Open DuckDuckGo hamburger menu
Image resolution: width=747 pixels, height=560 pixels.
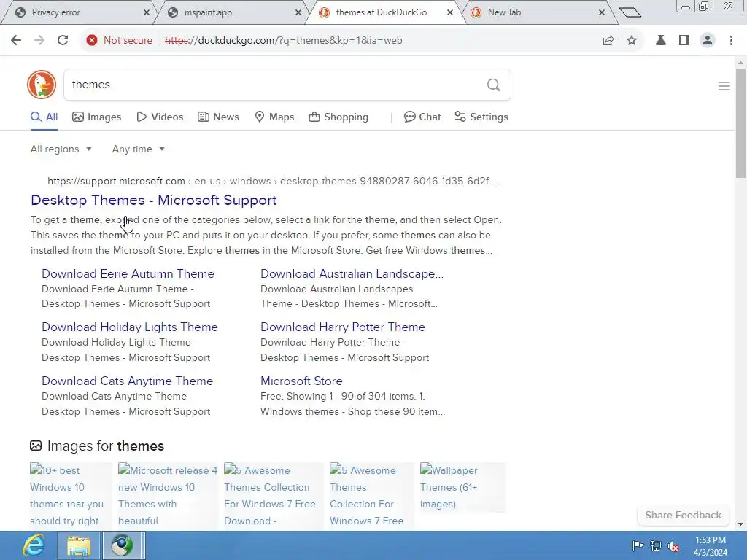[724, 86]
